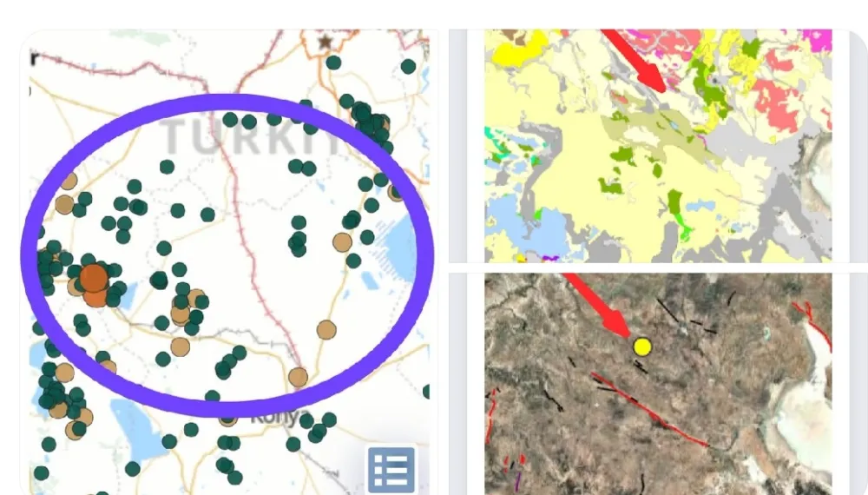
Task: Click the yellow dot on satellite map
Action: click(642, 347)
